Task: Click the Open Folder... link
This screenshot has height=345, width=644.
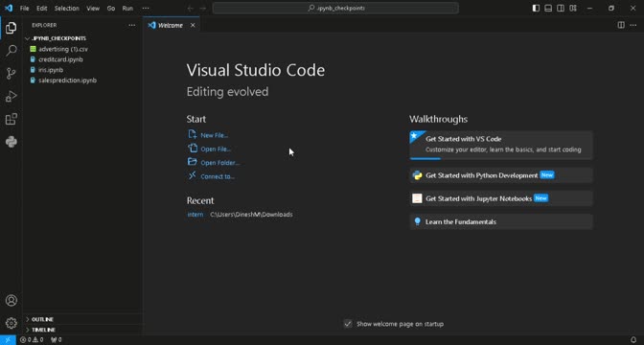Action: tap(219, 163)
